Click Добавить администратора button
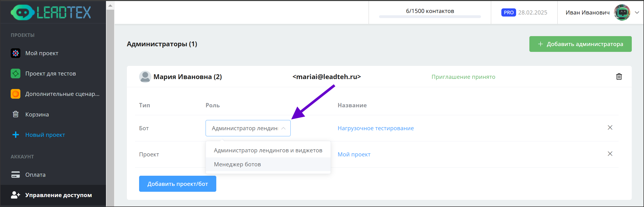 (580, 44)
